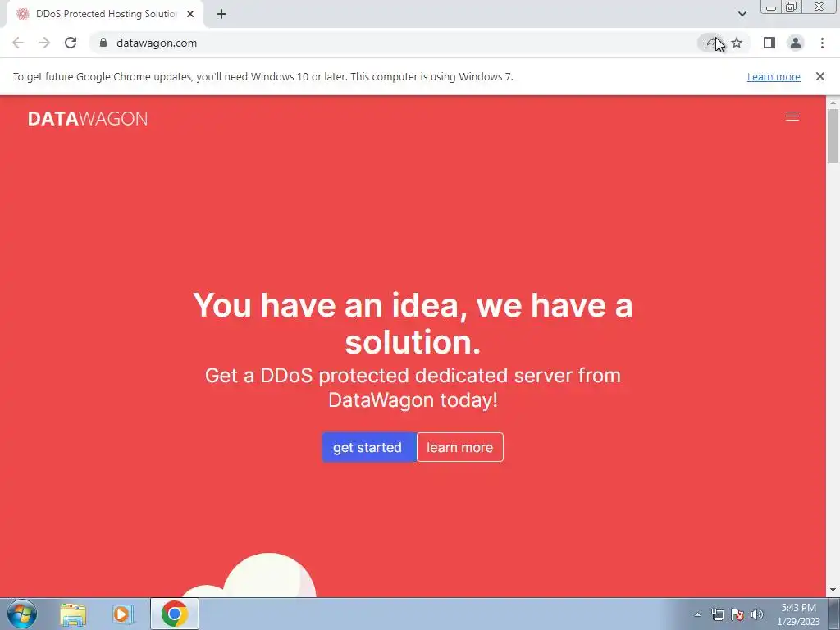This screenshot has width=840, height=630.
Task: Click the 'learn more' outlined button
Action: tap(459, 447)
